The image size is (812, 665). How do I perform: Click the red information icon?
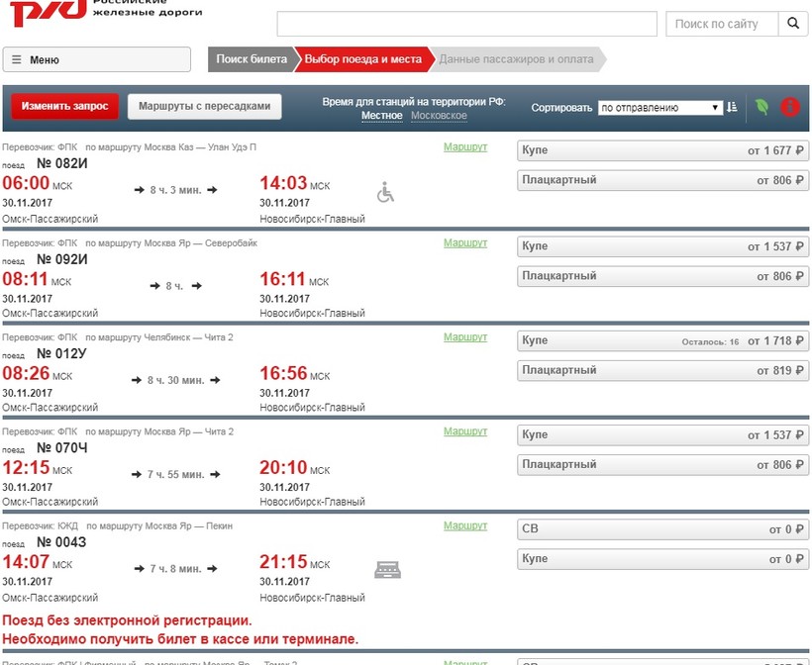pos(789,107)
